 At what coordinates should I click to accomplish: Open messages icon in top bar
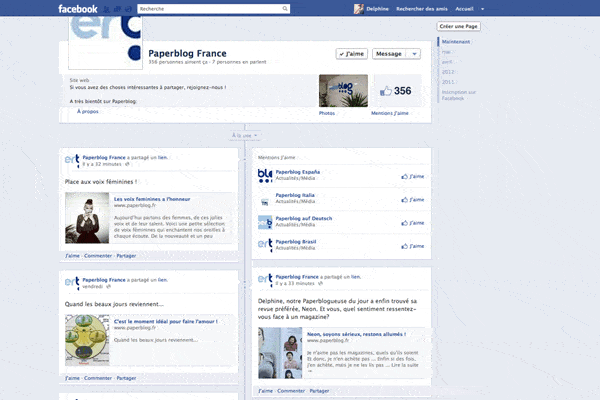click(x=118, y=9)
